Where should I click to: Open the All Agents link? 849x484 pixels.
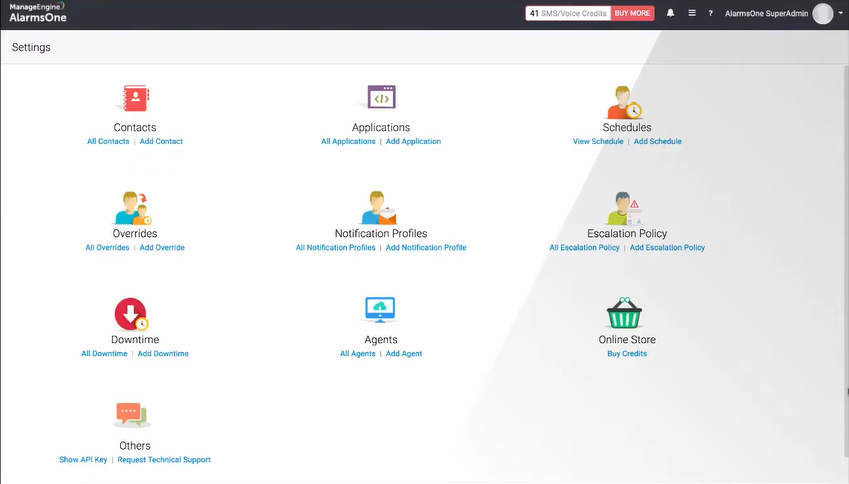[357, 354]
